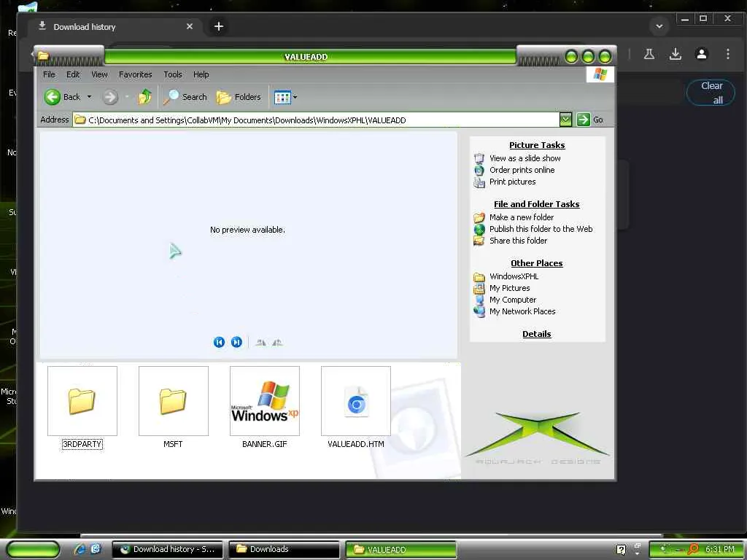Screen dimensions: 747x560
Task: Expand the Views dropdown arrow
Action: (295, 97)
